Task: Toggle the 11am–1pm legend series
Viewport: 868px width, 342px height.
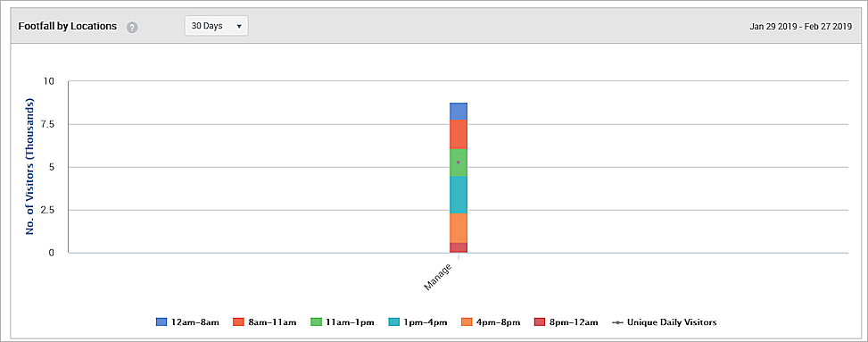Action: pos(342,322)
